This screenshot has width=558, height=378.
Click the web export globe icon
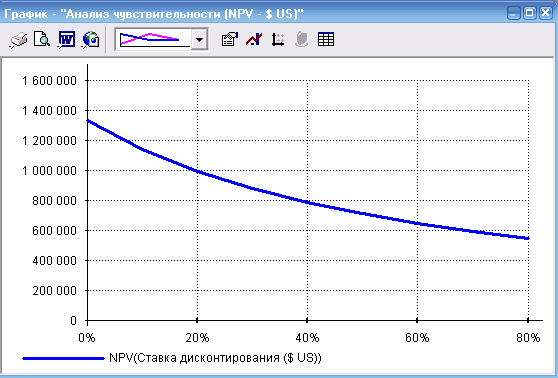point(91,39)
